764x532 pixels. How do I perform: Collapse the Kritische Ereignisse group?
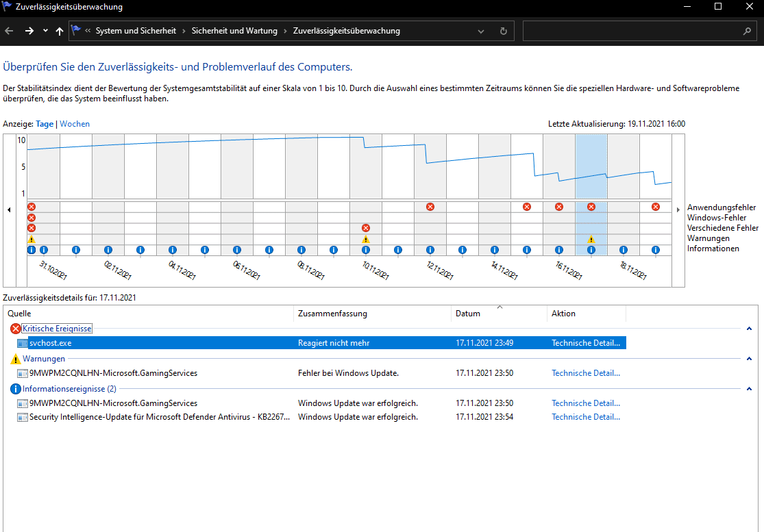[x=749, y=329]
